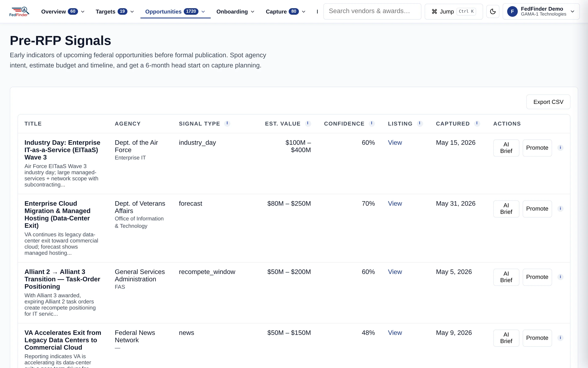Click the command symbol in Jump button
The height and width of the screenshot is (368, 588).
(434, 11)
